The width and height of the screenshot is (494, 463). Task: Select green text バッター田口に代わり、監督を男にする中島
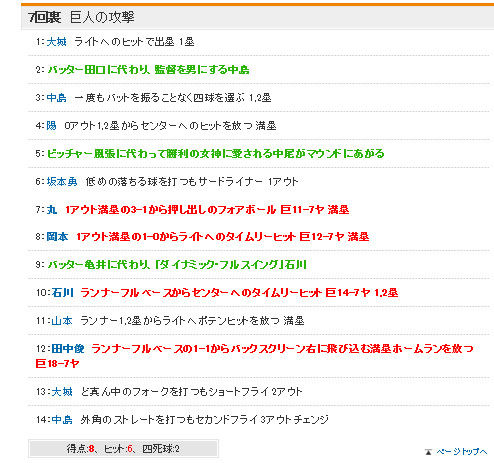point(148,70)
